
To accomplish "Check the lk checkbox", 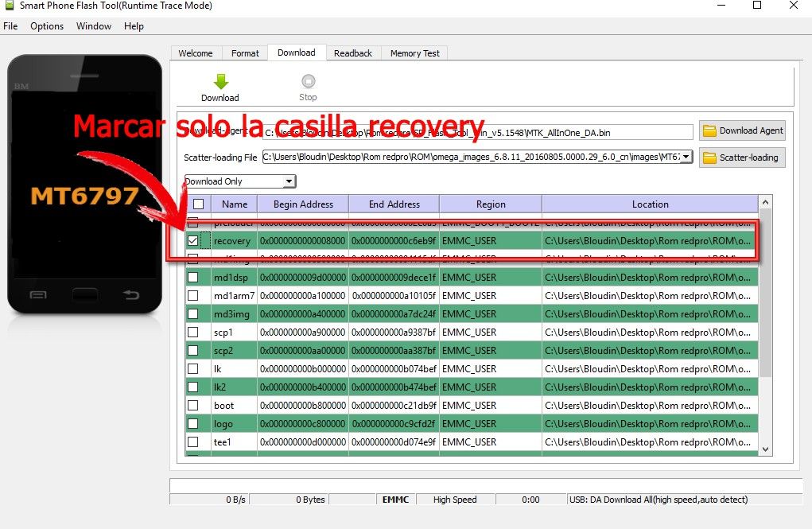I will [192, 369].
